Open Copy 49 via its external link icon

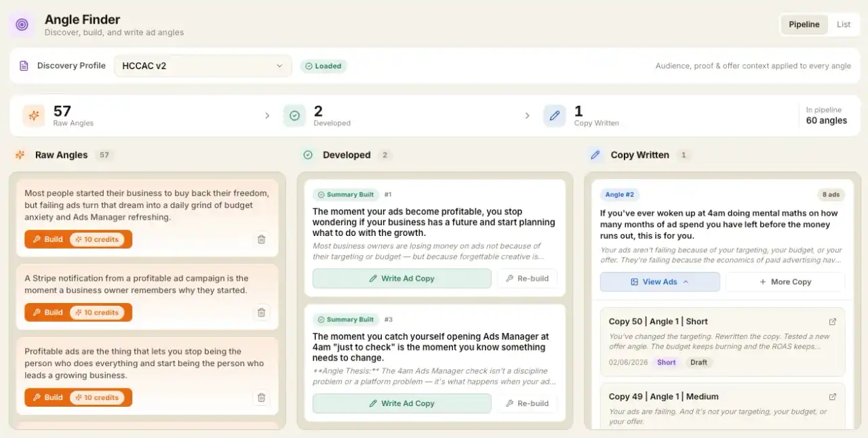(833, 397)
